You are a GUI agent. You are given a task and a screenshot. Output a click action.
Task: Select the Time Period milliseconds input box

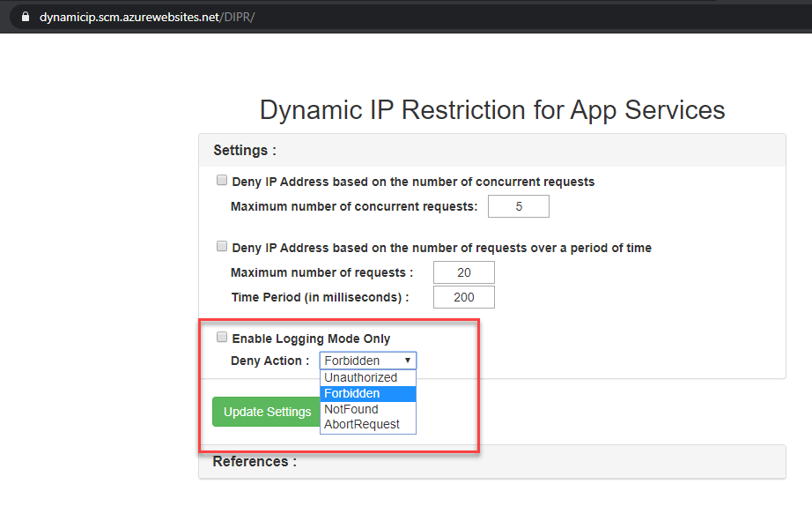463,297
